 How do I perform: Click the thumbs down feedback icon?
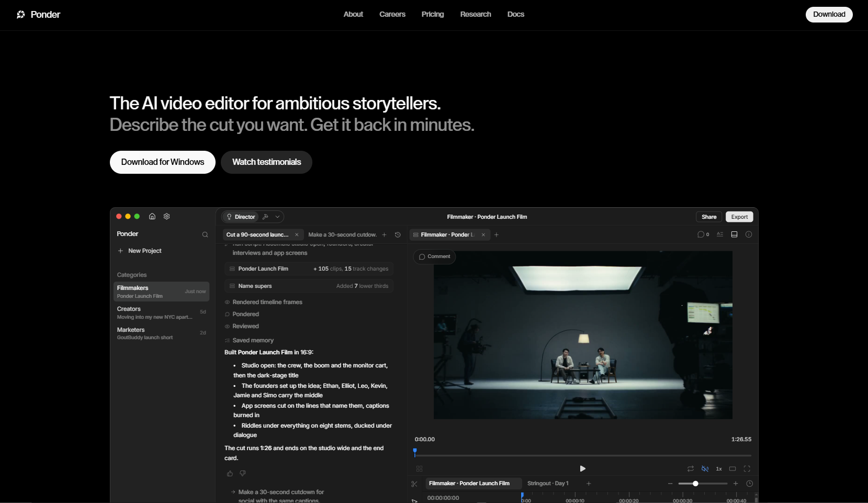click(x=243, y=474)
